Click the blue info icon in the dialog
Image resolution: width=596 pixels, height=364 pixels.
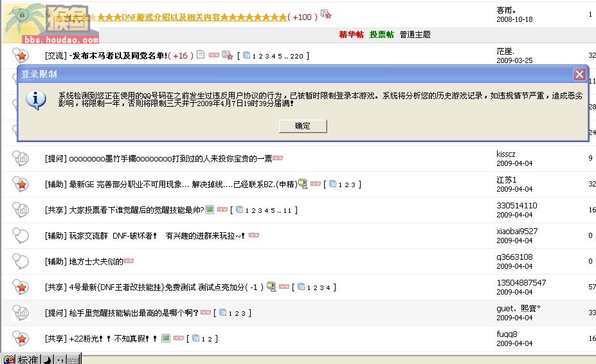point(36,100)
